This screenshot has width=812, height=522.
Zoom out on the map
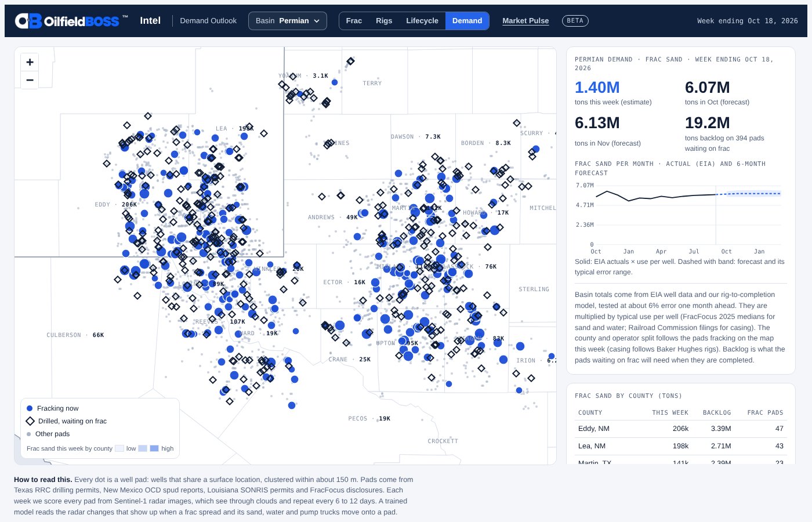(x=30, y=80)
